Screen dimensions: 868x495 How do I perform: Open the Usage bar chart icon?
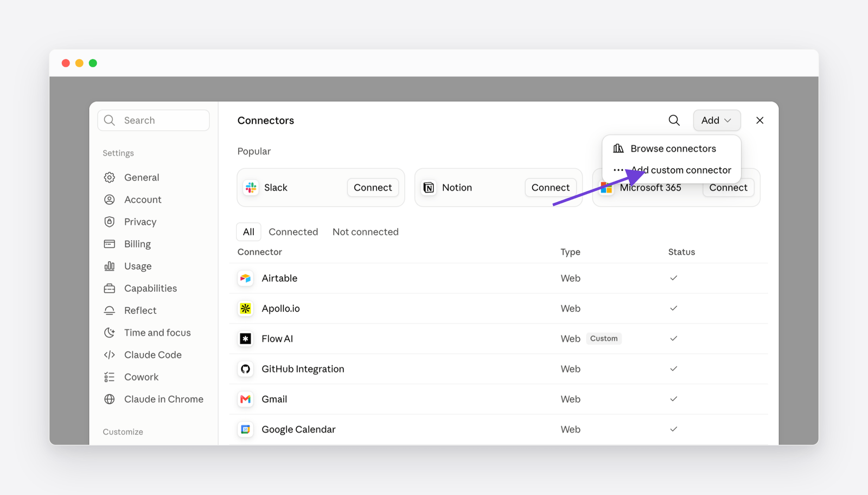point(110,266)
